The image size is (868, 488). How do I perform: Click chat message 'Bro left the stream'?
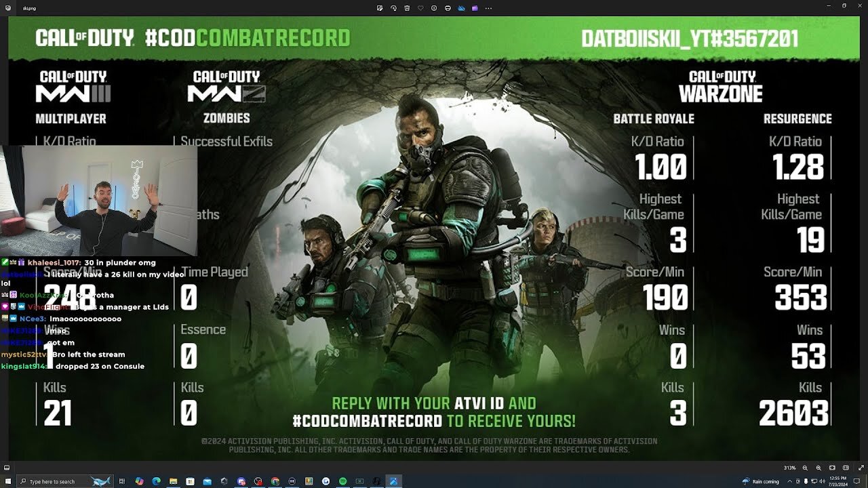(90, 354)
